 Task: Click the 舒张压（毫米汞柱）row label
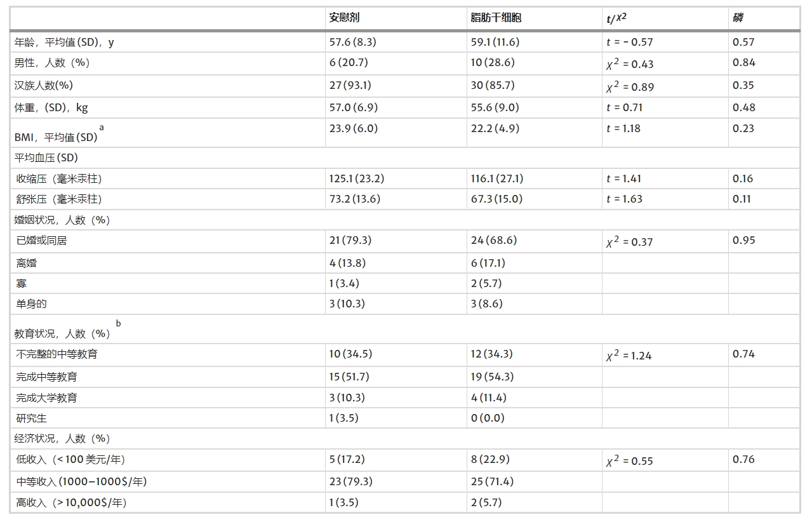tap(59, 199)
